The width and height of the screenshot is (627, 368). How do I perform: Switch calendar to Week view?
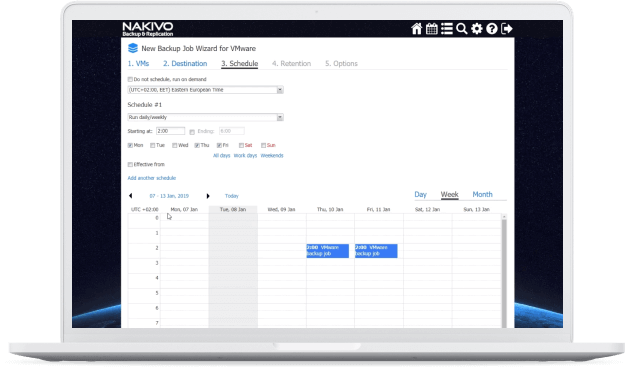tap(449, 194)
